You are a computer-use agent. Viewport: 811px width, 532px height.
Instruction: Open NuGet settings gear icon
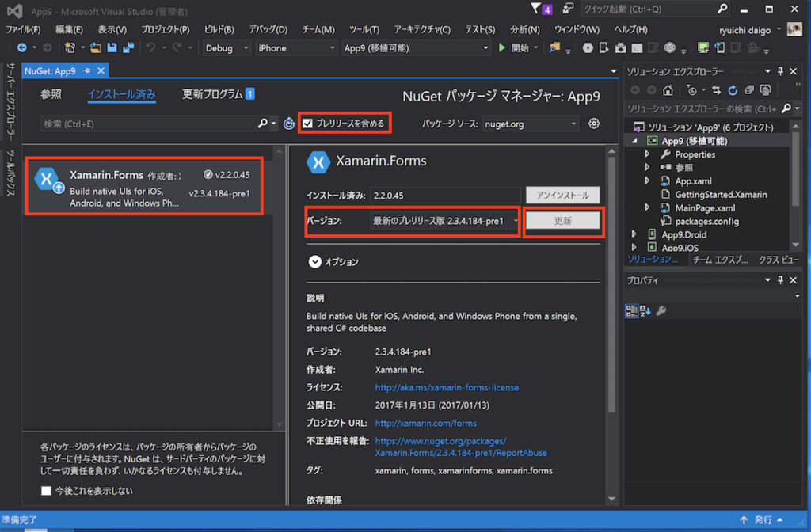point(594,123)
